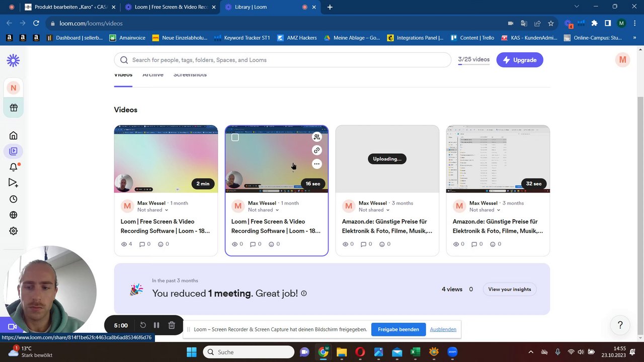Open Windows Start menu
Image resolution: width=644 pixels, height=362 pixels.
pos(192,352)
